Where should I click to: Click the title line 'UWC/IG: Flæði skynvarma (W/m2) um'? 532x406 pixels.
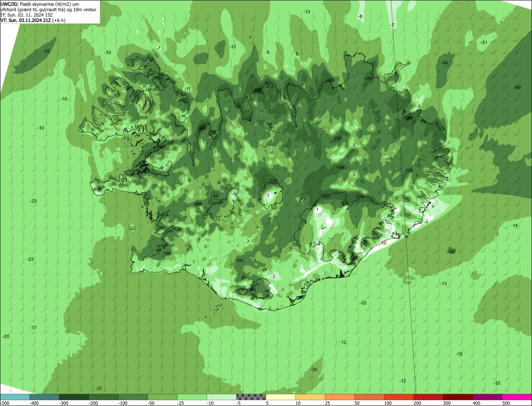click(x=40, y=3)
